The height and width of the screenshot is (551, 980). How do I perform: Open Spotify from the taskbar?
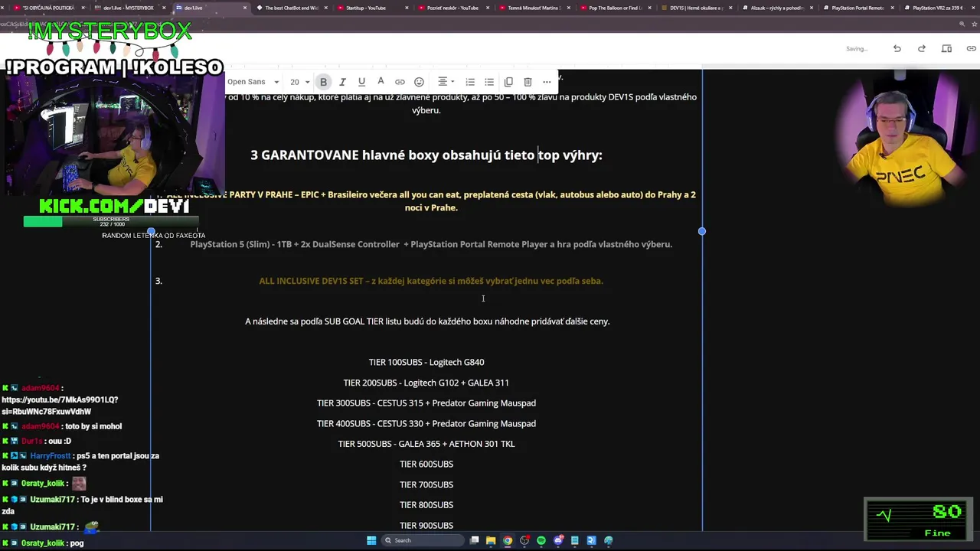pyautogui.click(x=541, y=540)
